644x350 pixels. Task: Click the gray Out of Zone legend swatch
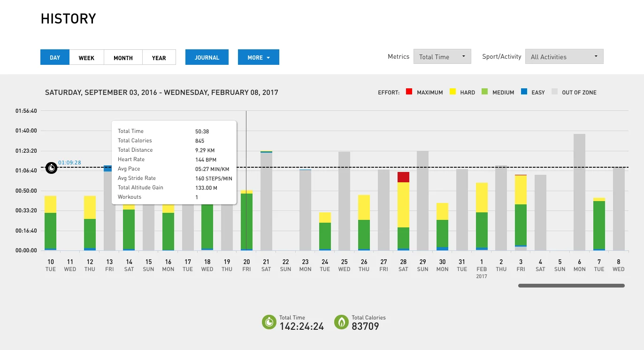(x=554, y=92)
